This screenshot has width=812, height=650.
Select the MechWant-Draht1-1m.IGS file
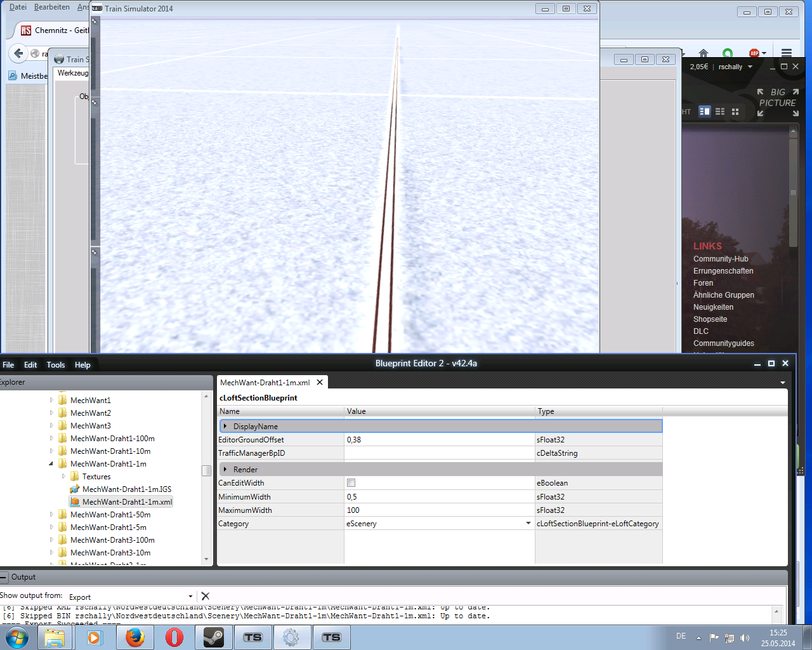point(127,489)
